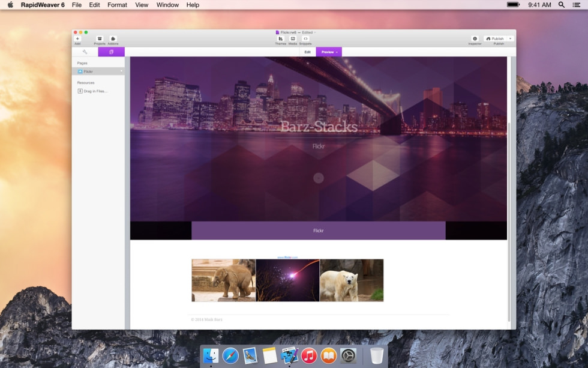Expand the Publish dropdown arrow
The image size is (588, 368).
(x=511, y=38)
